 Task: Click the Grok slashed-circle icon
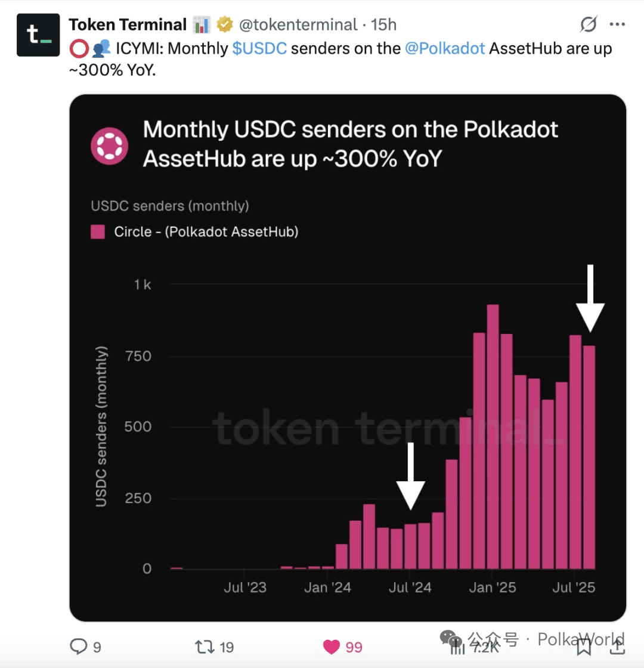click(589, 24)
